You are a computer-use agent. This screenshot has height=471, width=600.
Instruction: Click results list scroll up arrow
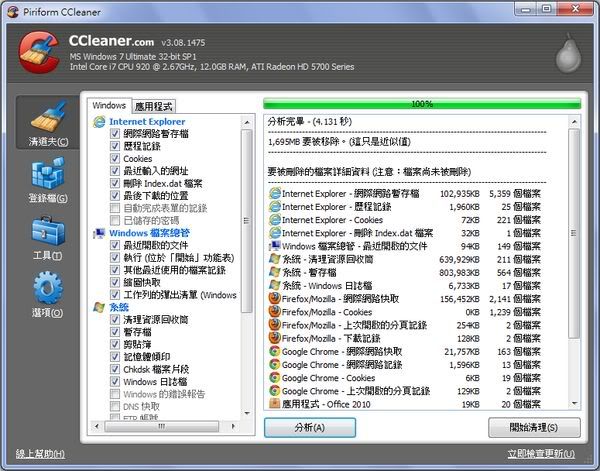574,122
